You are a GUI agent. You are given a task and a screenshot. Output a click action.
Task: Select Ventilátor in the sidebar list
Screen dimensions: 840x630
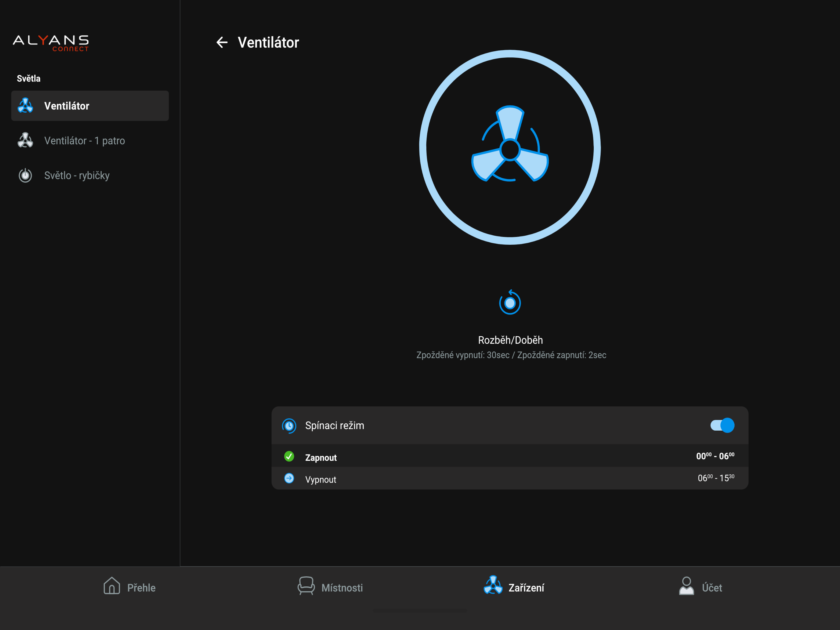pyautogui.click(x=90, y=106)
